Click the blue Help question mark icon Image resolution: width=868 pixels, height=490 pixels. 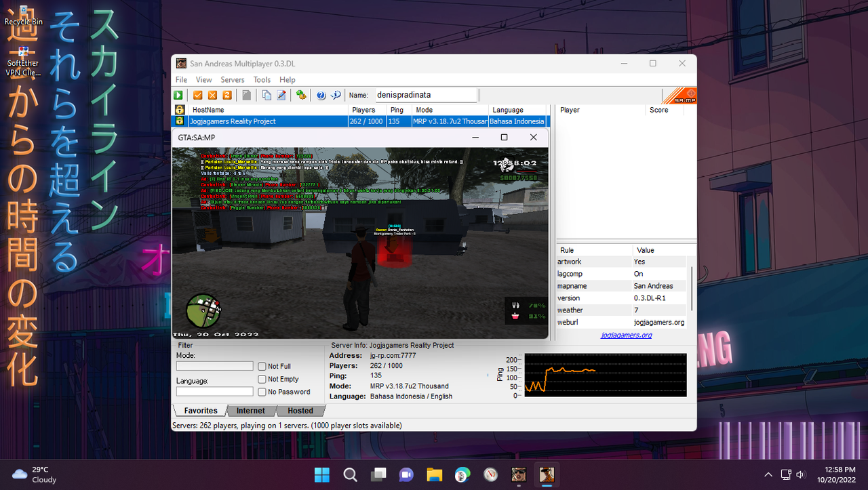click(321, 96)
